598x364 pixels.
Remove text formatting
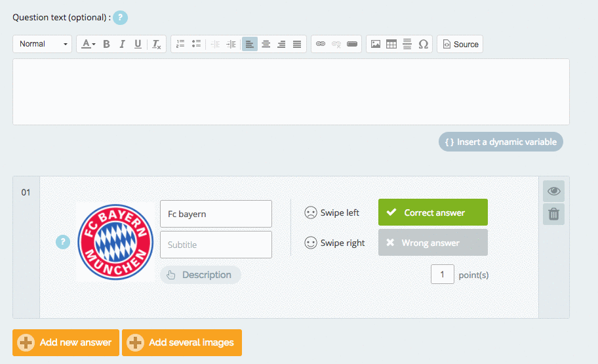[156, 44]
